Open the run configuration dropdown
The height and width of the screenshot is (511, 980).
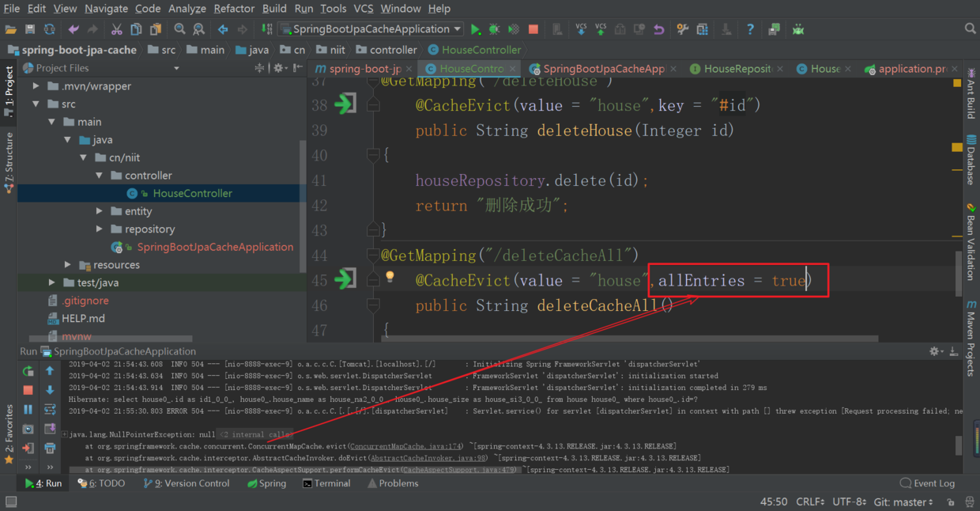point(371,29)
